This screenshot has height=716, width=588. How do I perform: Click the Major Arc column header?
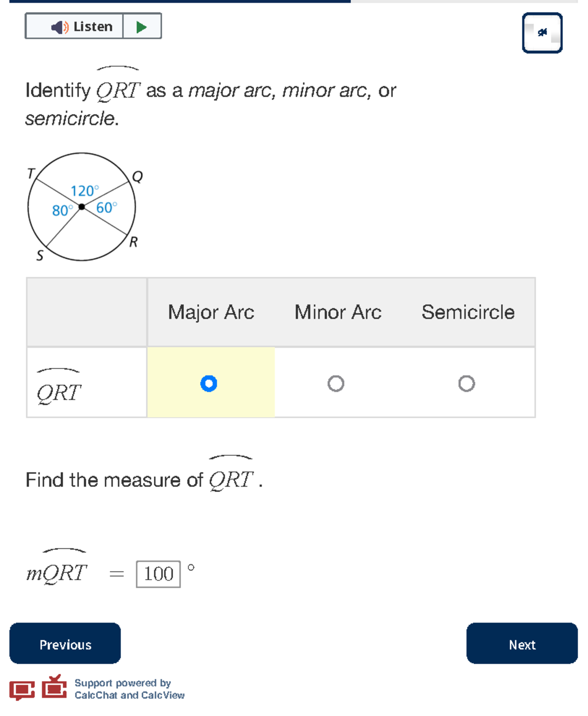point(211,312)
